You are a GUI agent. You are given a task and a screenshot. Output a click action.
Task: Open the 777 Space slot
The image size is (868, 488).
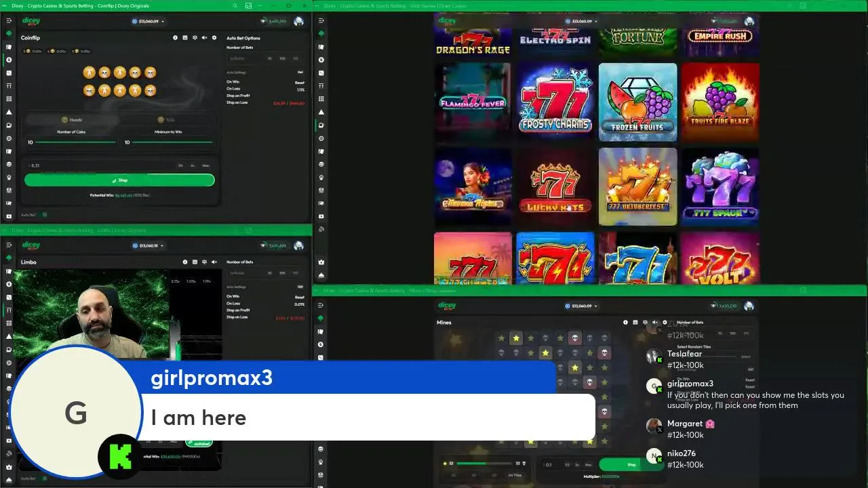pos(721,187)
